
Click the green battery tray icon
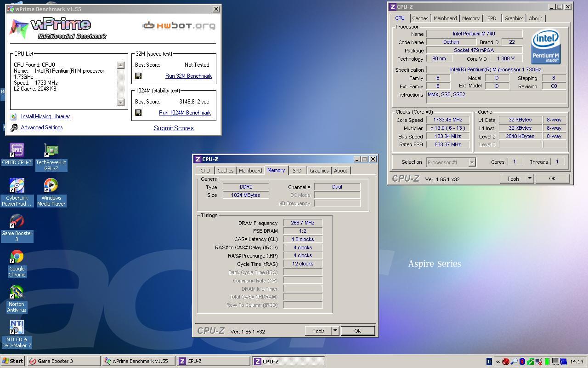547,362
